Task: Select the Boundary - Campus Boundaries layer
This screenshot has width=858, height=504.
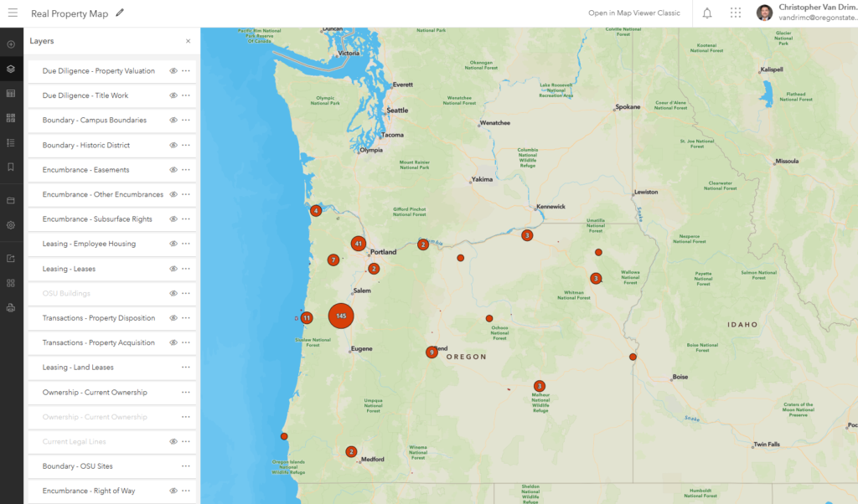Action: pyautogui.click(x=94, y=121)
